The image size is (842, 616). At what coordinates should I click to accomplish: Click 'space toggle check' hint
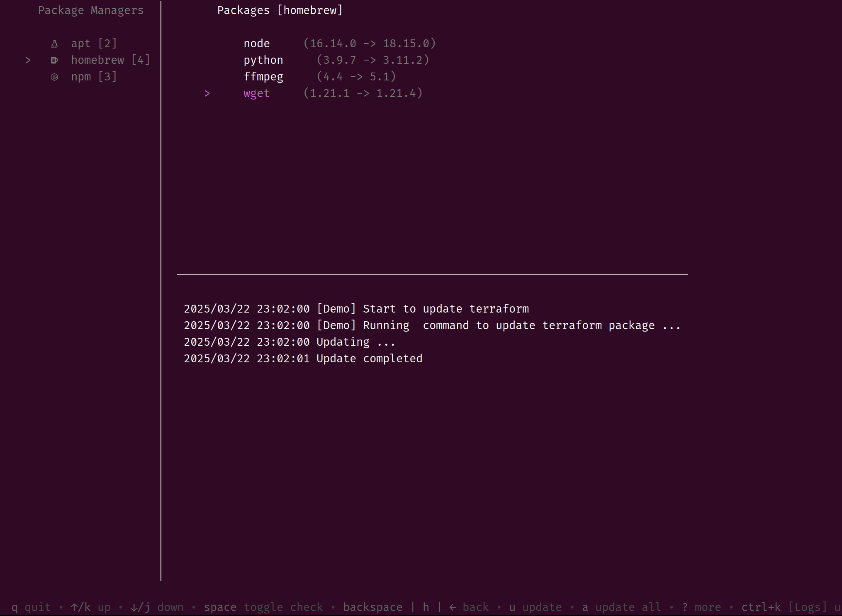pos(263,607)
